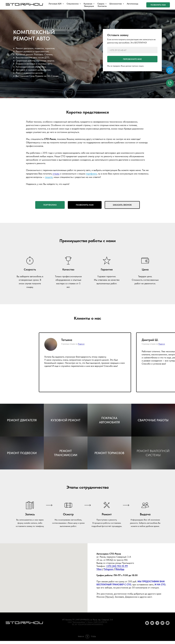Screen dimensions: 175x644
Task: Click the Коротко представимся heading
Action: pos(87,112)
